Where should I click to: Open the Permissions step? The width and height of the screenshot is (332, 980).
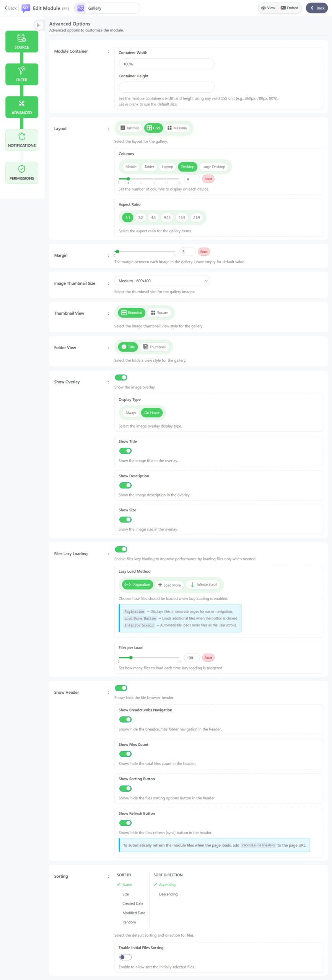pyautogui.click(x=22, y=173)
